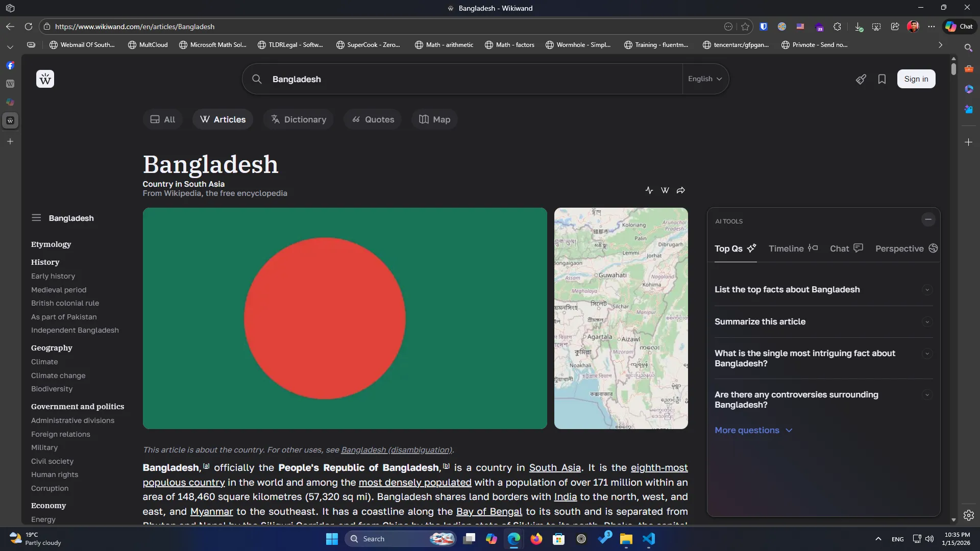Select 'British colonial rule' in the sidebar

tap(65, 303)
